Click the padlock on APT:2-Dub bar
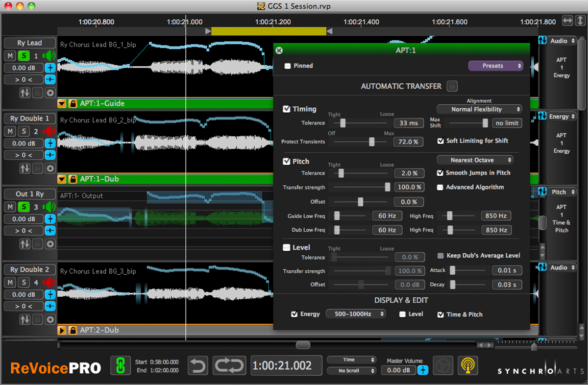Screen dimensions: 588x385 point(73,330)
